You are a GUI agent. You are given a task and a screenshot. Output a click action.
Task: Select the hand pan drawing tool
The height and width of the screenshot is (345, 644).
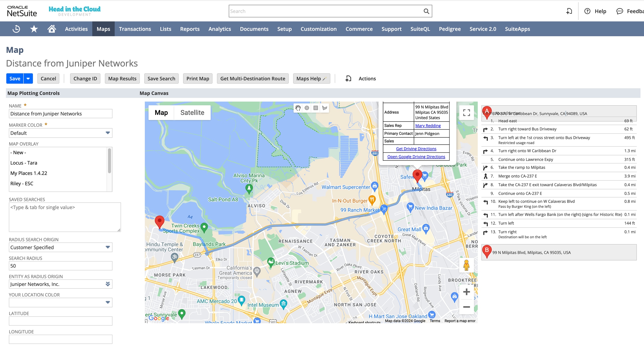pyautogui.click(x=298, y=108)
